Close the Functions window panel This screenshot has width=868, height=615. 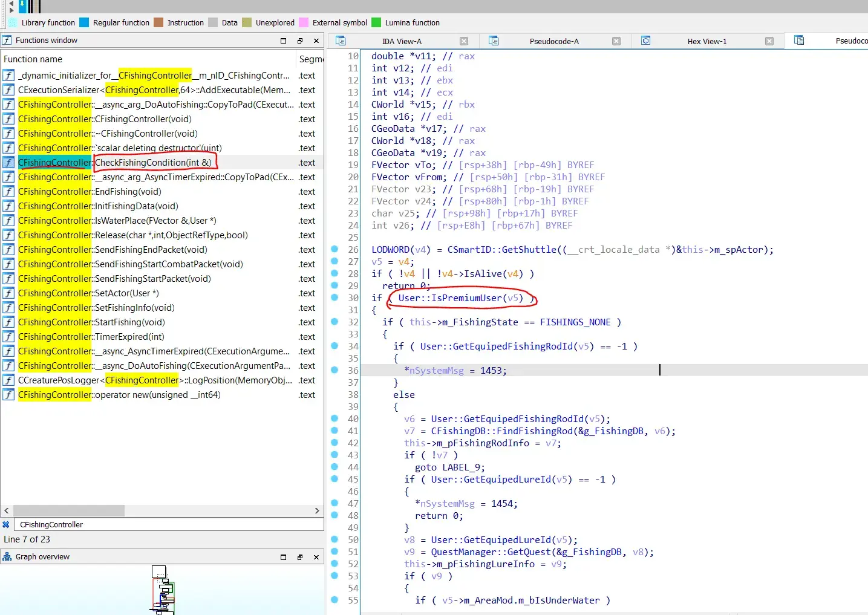[316, 41]
